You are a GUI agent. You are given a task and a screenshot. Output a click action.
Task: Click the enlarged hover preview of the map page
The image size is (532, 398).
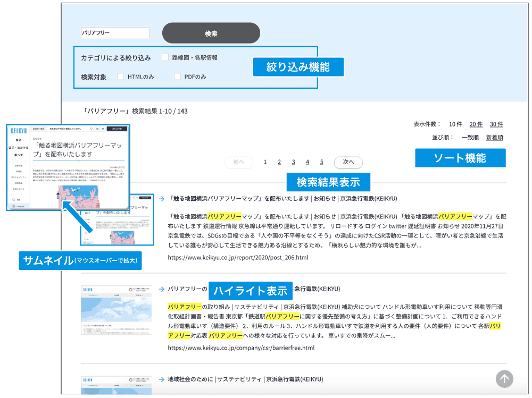tap(68, 167)
